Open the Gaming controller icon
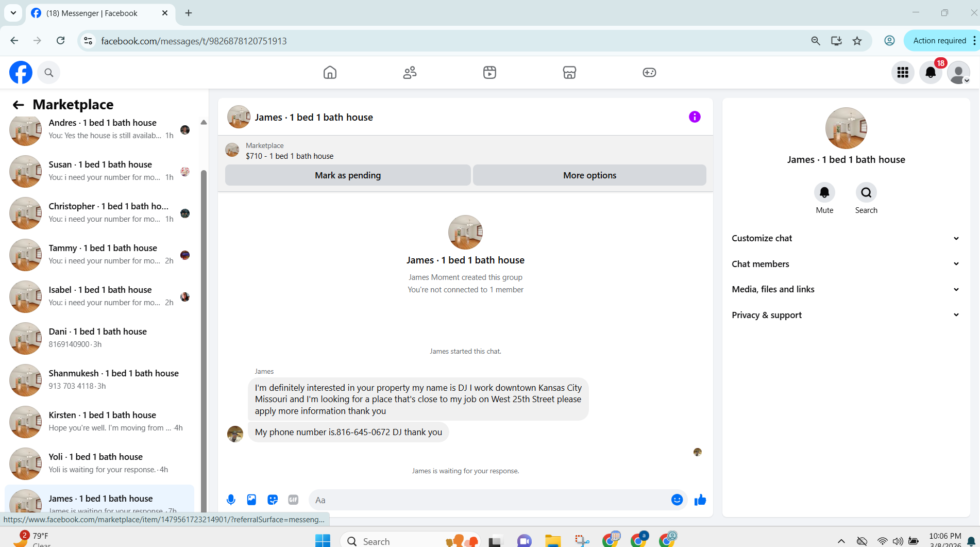 [649, 73]
